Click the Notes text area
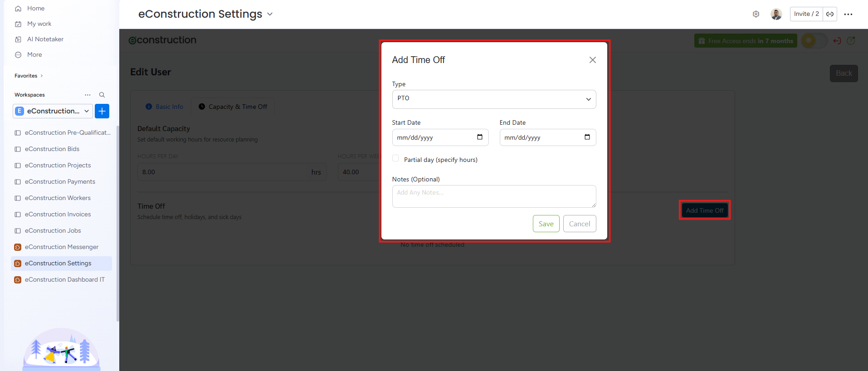This screenshot has height=371, width=868. pyautogui.click(x=493, y=196)
